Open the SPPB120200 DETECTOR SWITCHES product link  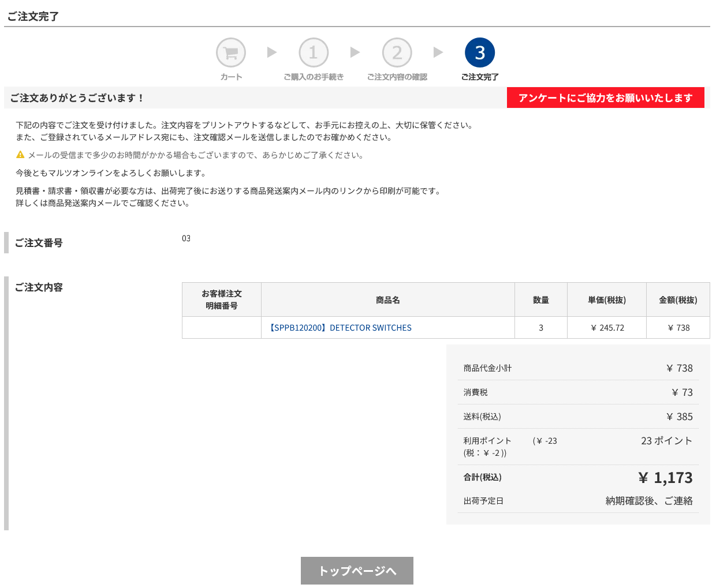click(341, 328)
